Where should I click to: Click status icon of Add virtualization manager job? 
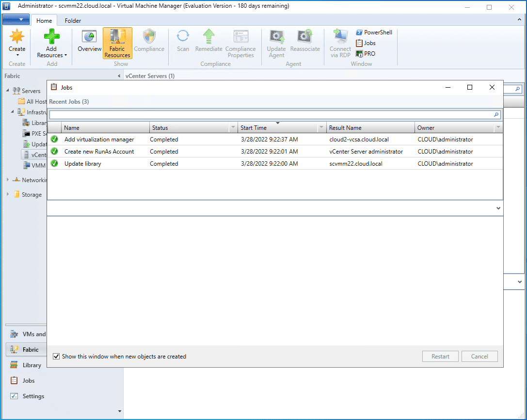coord(54,140)
